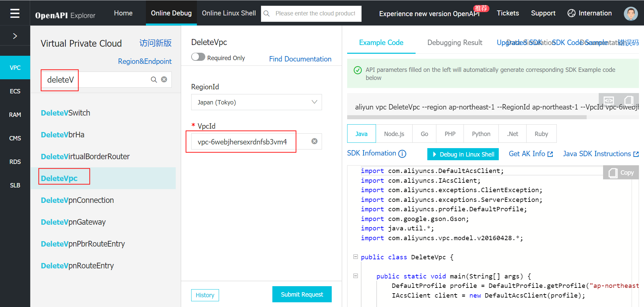Select the Go language tab
Screen dimensions: 644x307
tap(424, 134)
